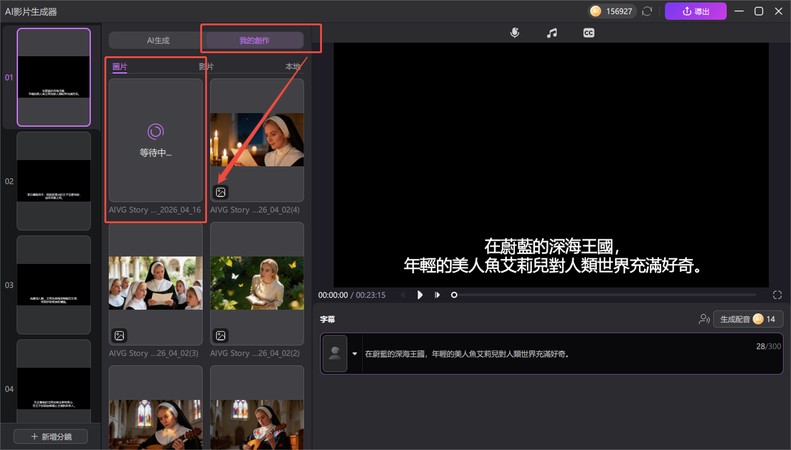Click the gold credits coin 156927
The height and width of the screenshot is (450, 791).
tap(595, 11)
